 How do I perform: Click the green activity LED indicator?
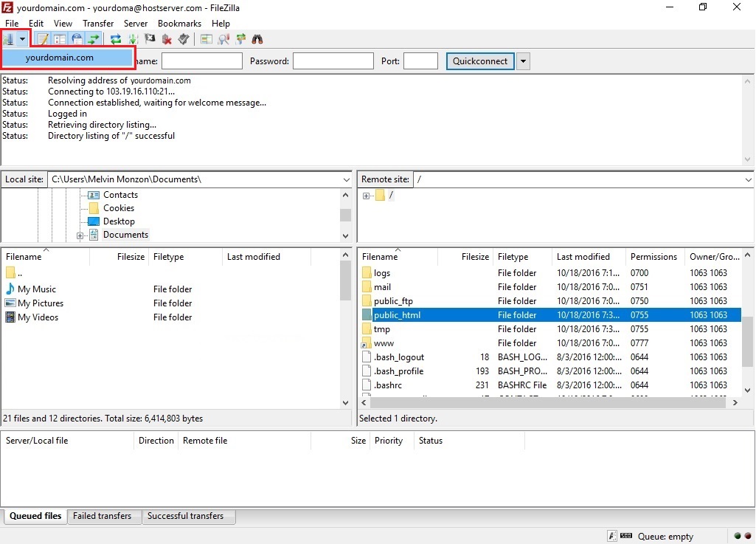(x=738, y=536)
